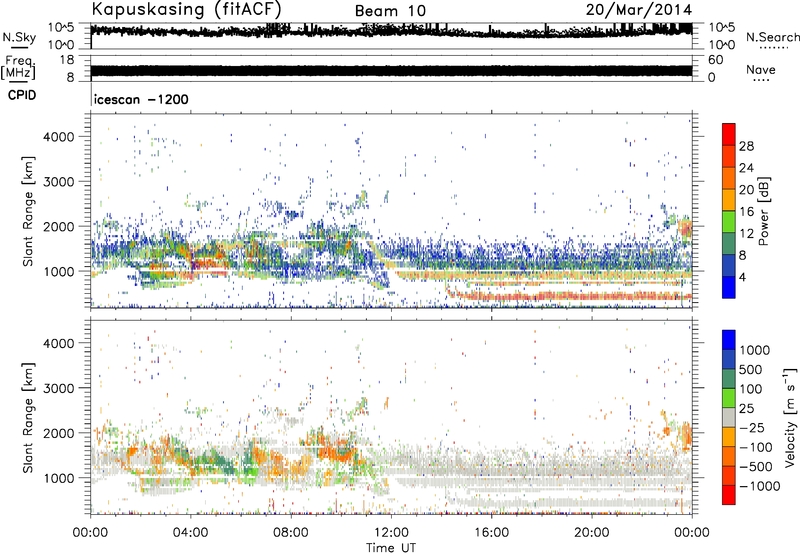Pick the Velocity segment between 25 and 100
Screen dimensions: 800x554
click(729, 398)
